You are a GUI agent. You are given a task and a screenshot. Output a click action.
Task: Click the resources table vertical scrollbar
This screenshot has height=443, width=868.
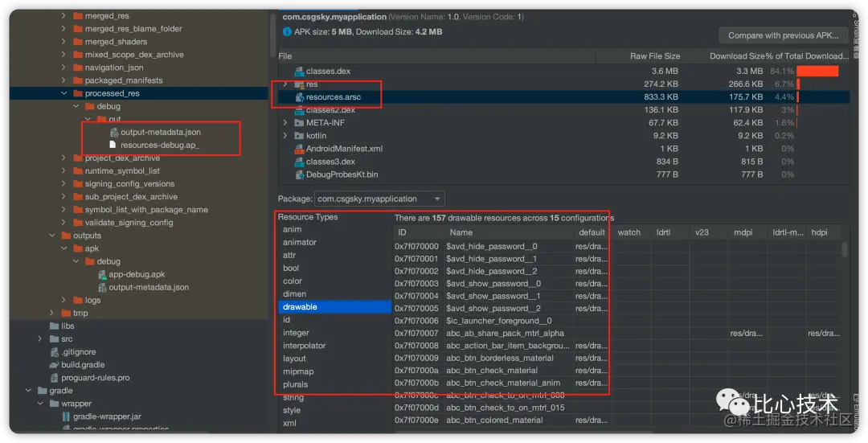coord(844,249)
